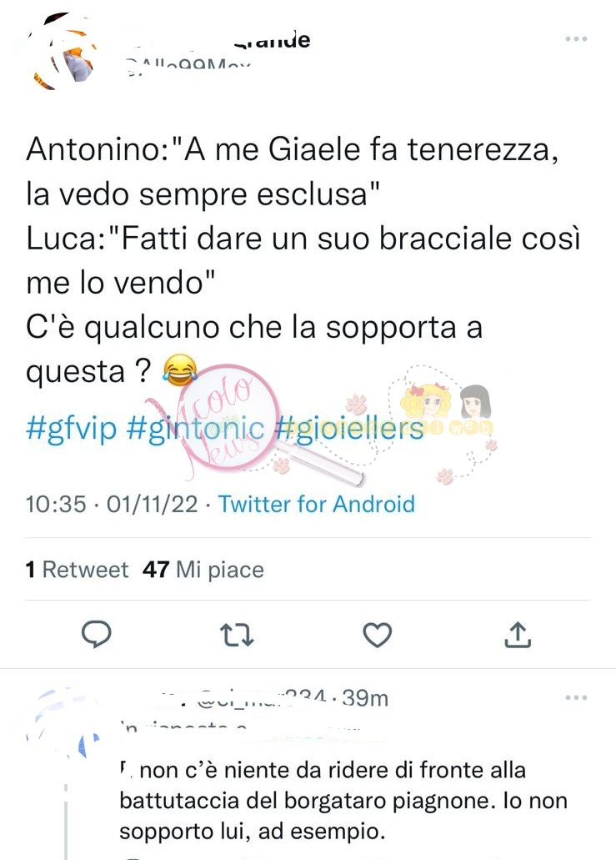
Task: Open the Twitter for Android source link
Action: pos(317,504)
